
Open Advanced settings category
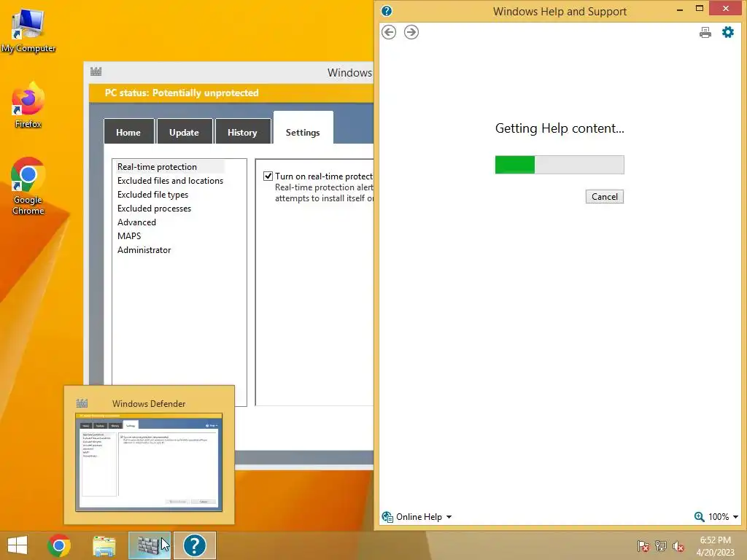(x=136, y=222)
